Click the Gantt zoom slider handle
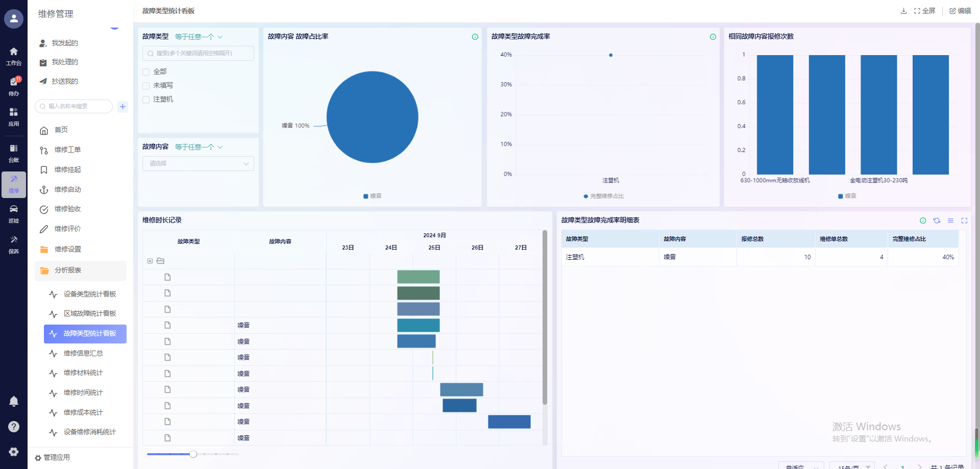Image resolution: width=980 pixels, height=469 pixels. [193, 454]
